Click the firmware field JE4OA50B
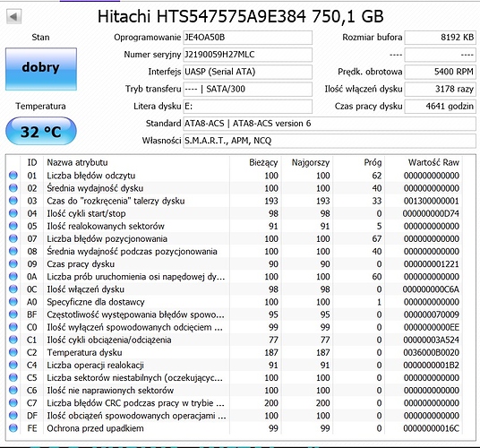The width and height of the screenshot is (480, 448). tap(248, 38)
